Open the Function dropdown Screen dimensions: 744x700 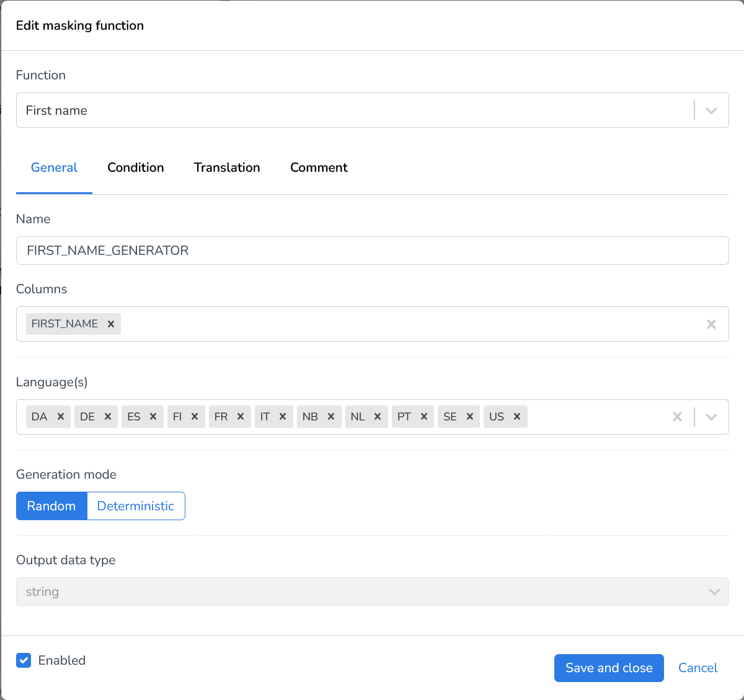pos(711,110)
